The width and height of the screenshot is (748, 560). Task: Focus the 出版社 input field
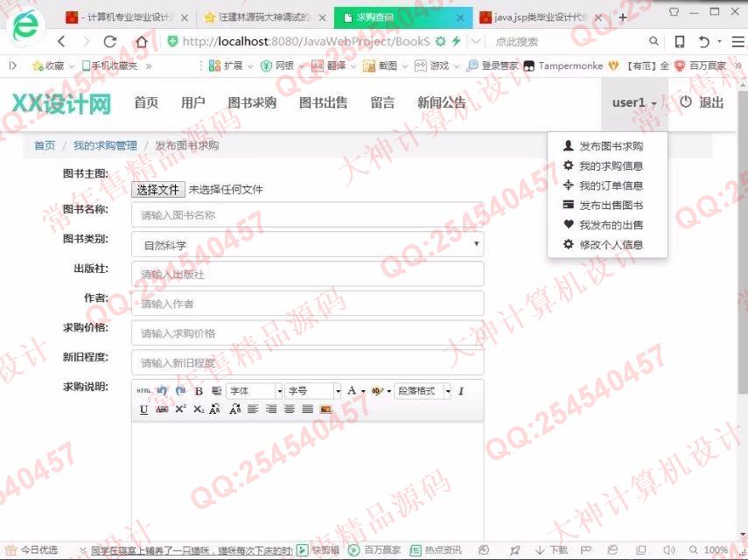(308, 274)
